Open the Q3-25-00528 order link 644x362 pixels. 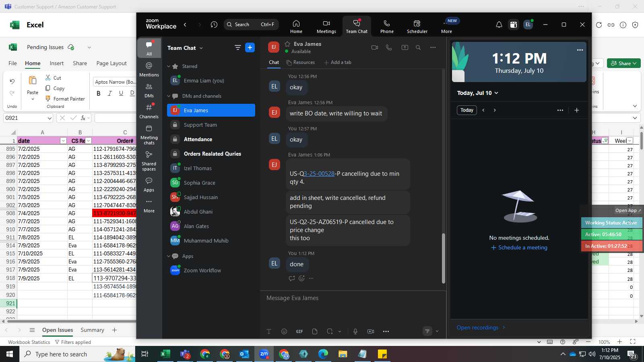click(x=319, y=174)
